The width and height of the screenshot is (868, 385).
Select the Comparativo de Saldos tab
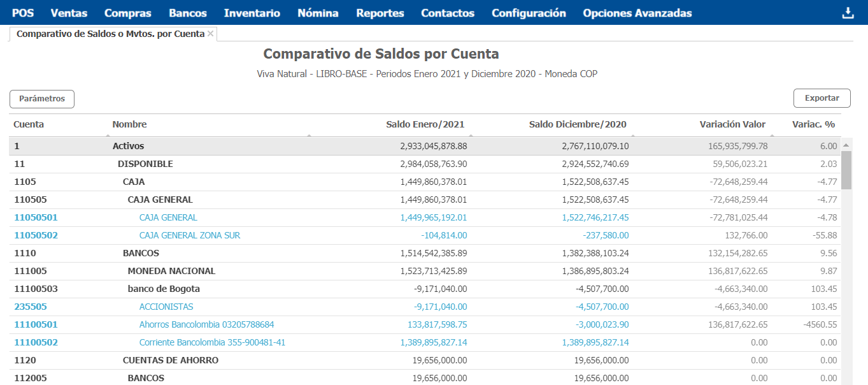tap(110, 34)
